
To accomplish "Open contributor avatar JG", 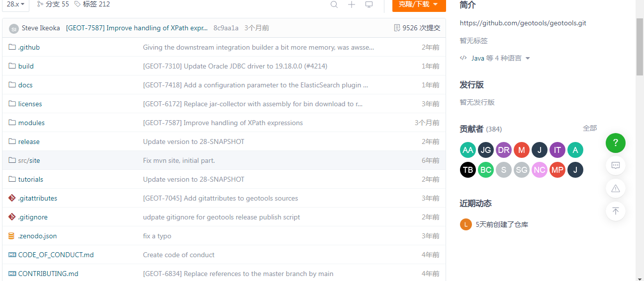I will click(486, 150).
